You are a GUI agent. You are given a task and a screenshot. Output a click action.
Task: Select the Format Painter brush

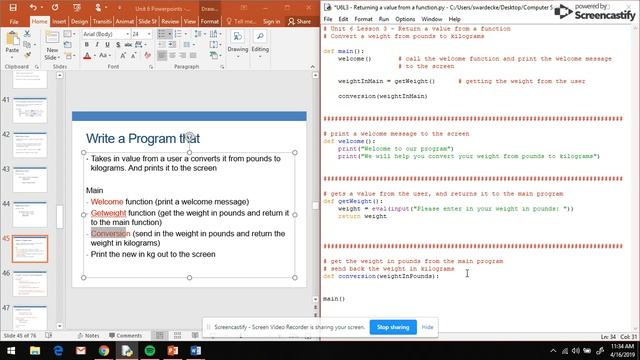click(x=27, y=55)
